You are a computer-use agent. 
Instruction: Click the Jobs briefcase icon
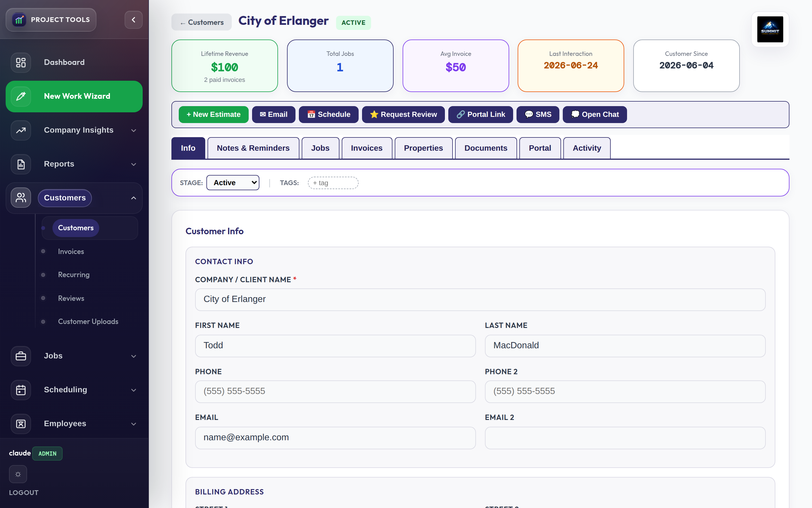tap(21, 356)
